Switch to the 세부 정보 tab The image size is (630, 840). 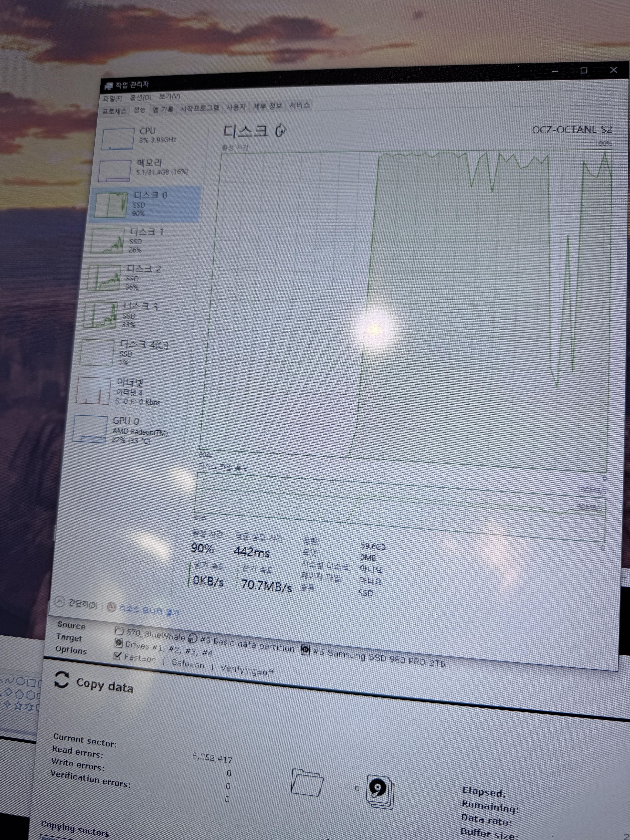tap(268, 106)
